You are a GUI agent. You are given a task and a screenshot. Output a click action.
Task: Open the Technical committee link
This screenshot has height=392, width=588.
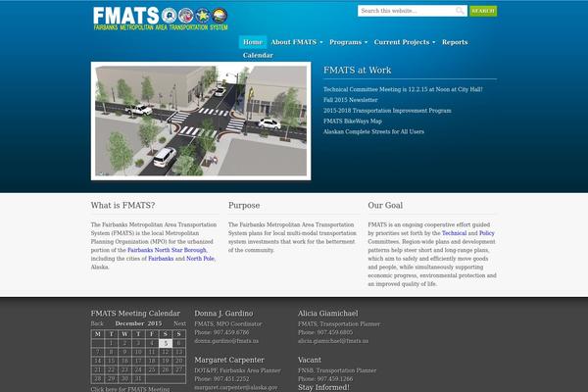click(x=454, y=233)
